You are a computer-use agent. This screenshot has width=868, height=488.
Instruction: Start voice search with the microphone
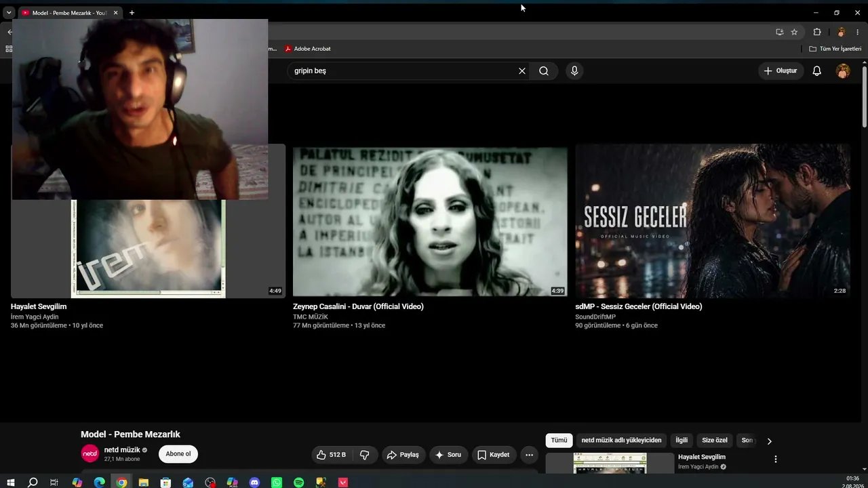tap(574, 70)
